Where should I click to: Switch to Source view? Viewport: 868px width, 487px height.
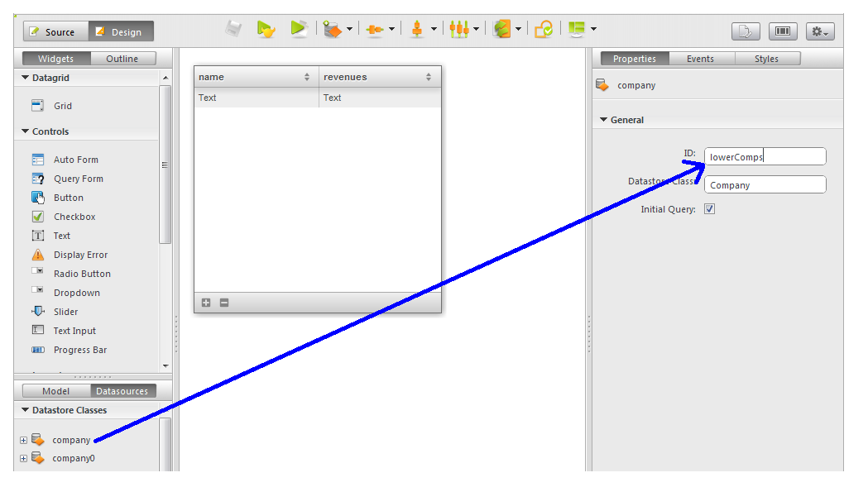[56, 31]
